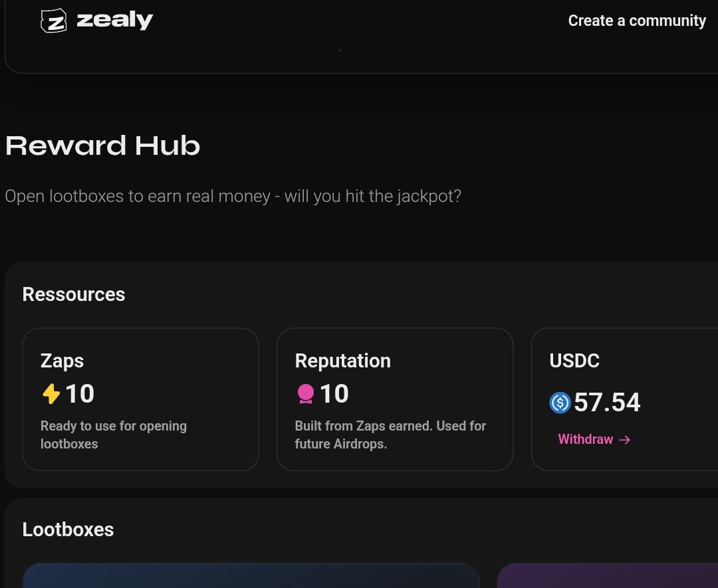Click 'Built from Zaps earned' description text
The height and width of the screenshot is (588, 718).
point(390,435)
